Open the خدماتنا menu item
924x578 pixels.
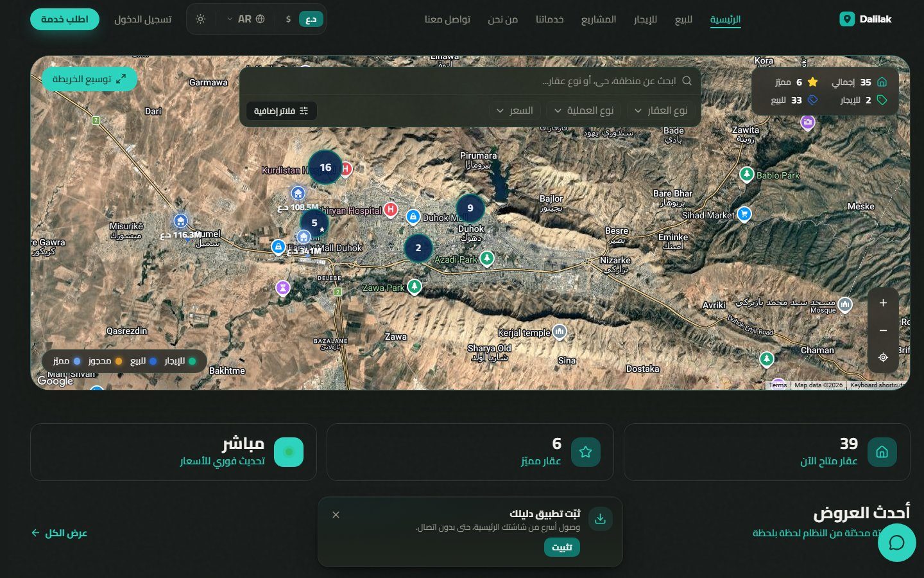click(550, 19)
